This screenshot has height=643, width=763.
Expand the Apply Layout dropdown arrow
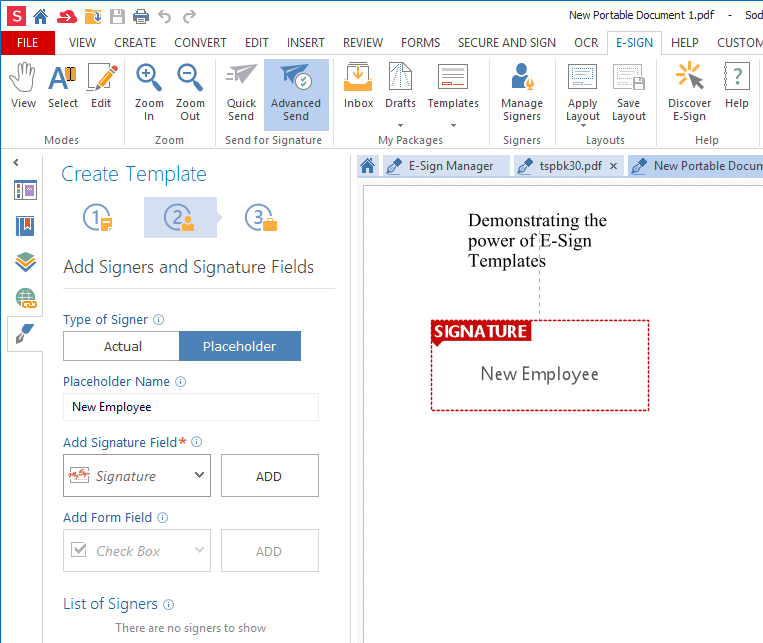pos(582,126)
